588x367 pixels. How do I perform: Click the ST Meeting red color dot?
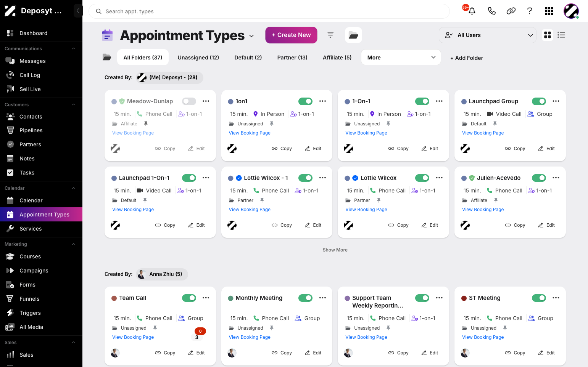[x=464, y=298]
